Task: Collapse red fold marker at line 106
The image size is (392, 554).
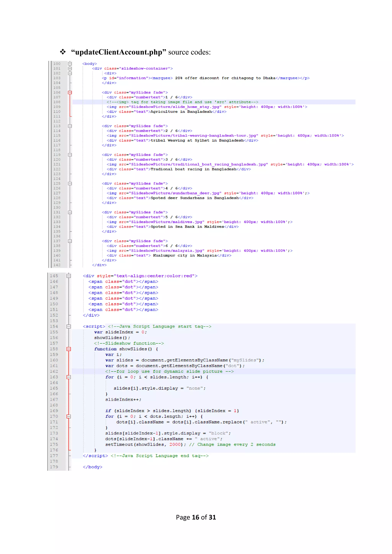Action: tap(70, 92)
